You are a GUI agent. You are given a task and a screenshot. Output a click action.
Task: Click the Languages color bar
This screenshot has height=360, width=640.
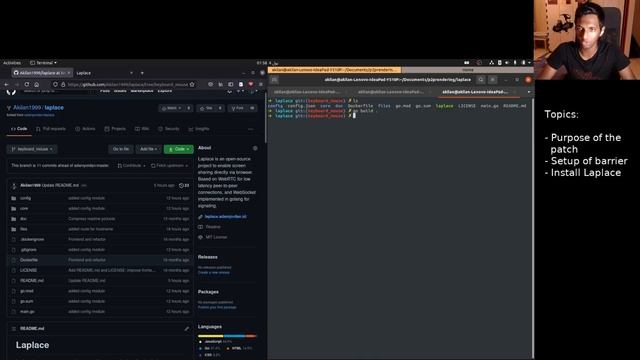tap(227, 336)
